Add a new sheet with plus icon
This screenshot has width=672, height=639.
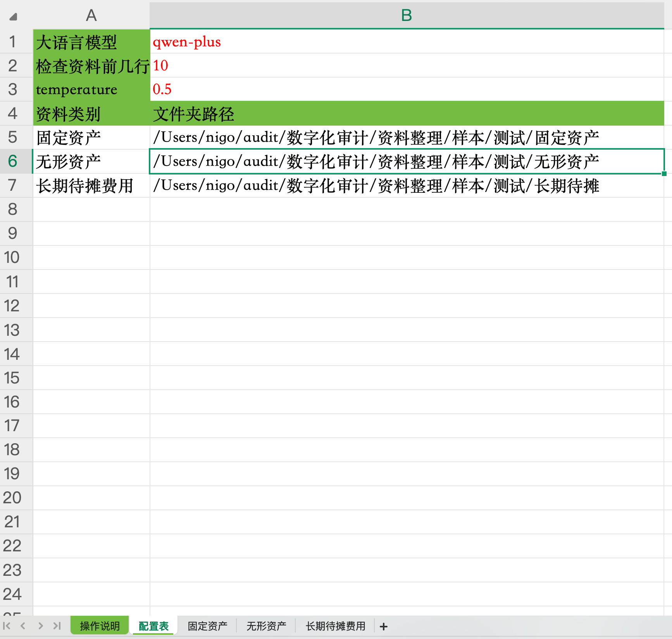[384, 626]
